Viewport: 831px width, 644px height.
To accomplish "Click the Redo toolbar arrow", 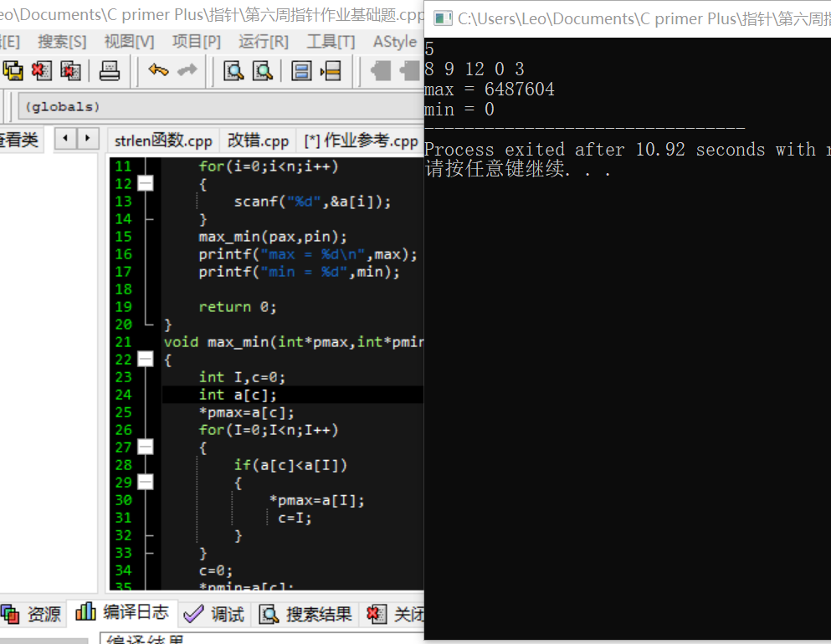I will 187,70.
